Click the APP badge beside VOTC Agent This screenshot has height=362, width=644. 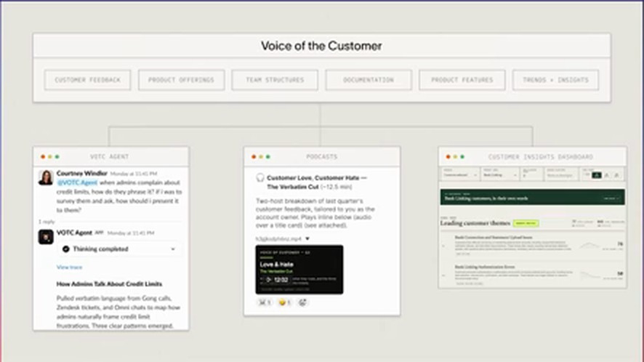[99, 233]
